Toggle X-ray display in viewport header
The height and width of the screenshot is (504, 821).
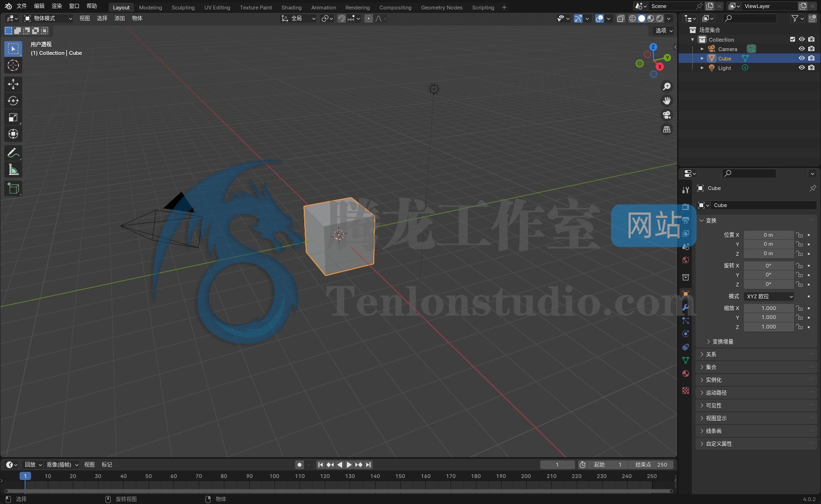[x=620, y=18]
